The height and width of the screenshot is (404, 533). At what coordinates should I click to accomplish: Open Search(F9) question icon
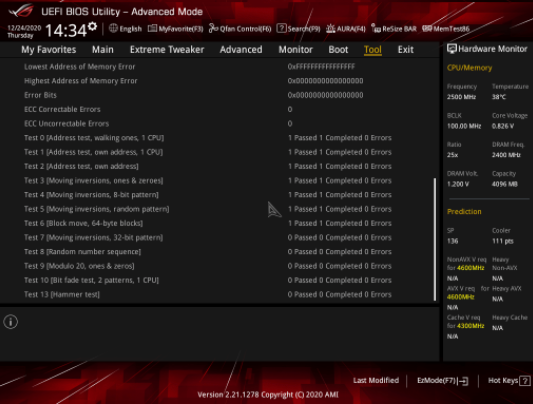[281, 29]
